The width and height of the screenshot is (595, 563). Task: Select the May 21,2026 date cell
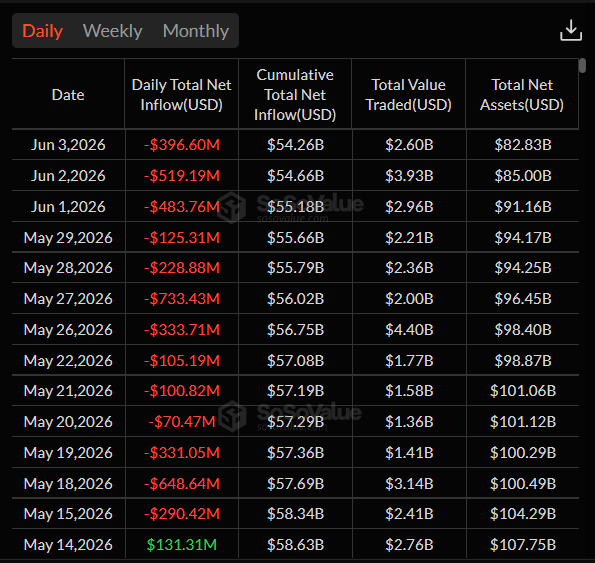(68, 391)
